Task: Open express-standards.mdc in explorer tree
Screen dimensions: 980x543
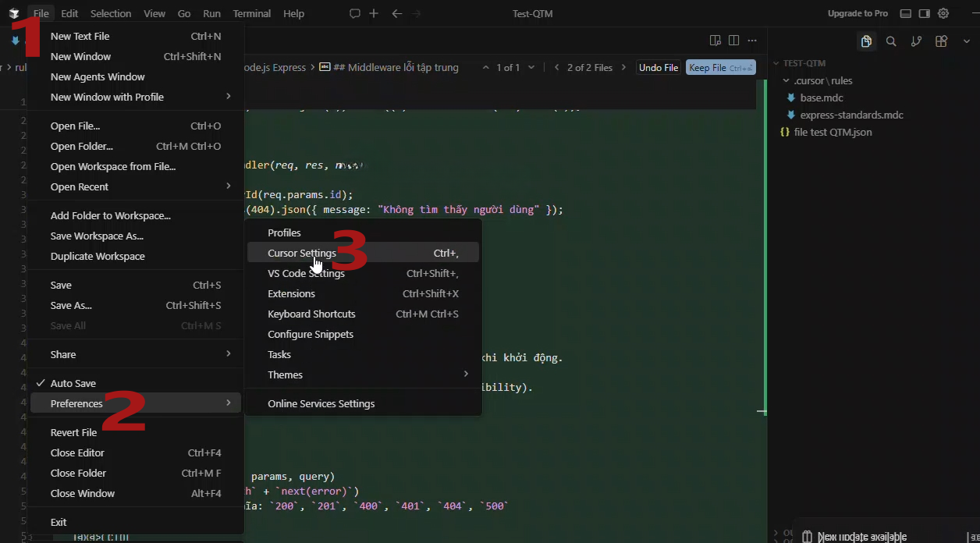Action: 851,115
